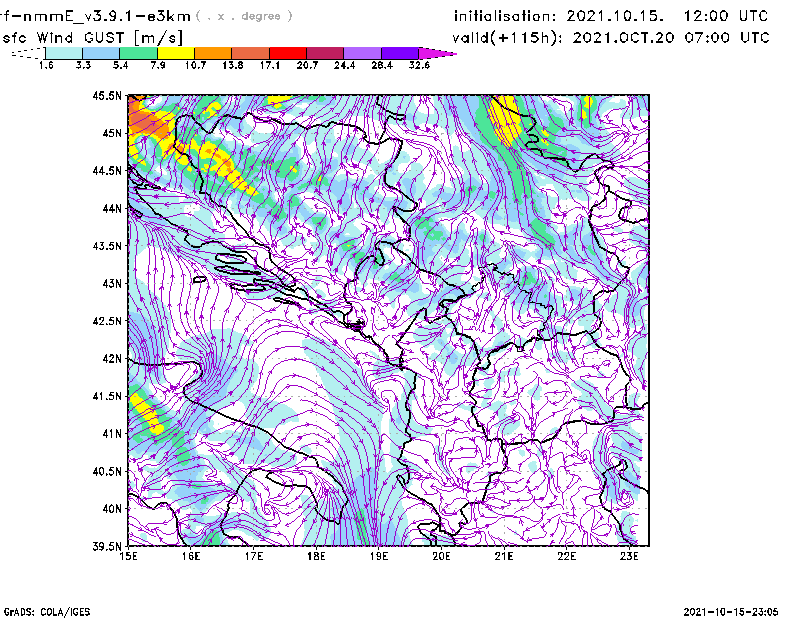Click latitude label 44N

click(x=112, y=208)
